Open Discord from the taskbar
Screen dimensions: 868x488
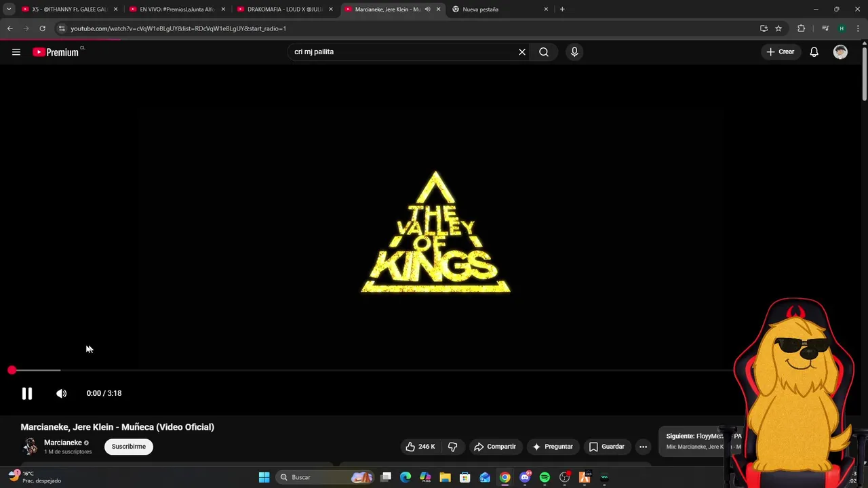[525, 478]
